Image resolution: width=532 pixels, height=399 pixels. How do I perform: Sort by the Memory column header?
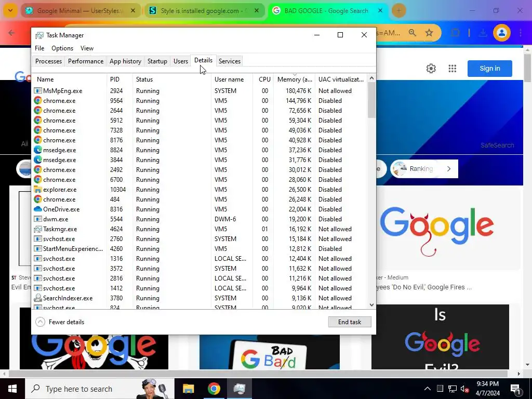tap(295, 79)
